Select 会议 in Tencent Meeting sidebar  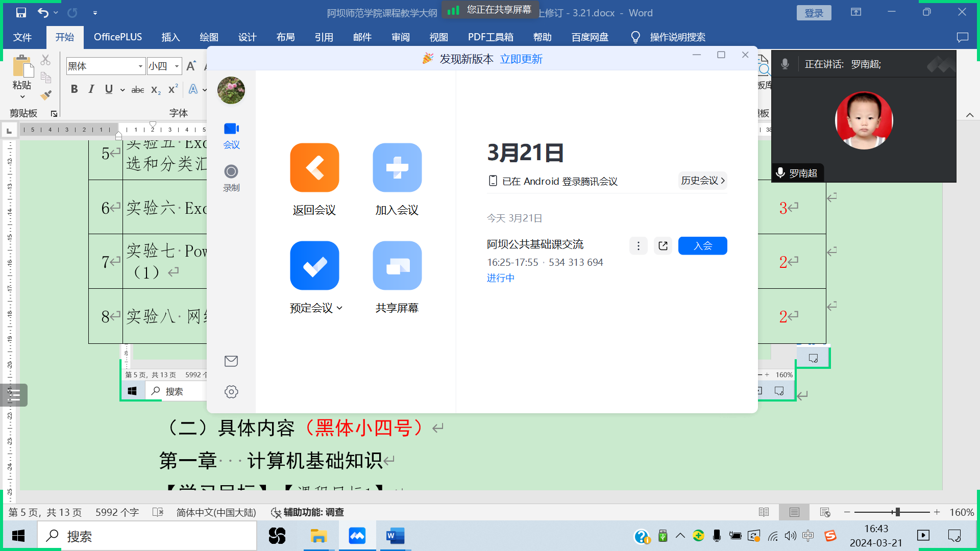pyautogui.click(x=231, y=136)
